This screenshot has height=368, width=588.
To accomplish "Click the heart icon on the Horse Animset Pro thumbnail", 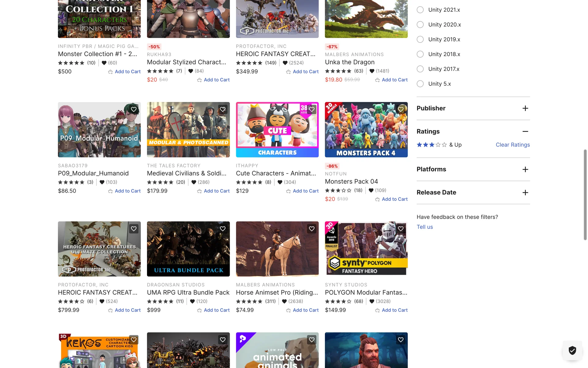I will coord(311,229).
